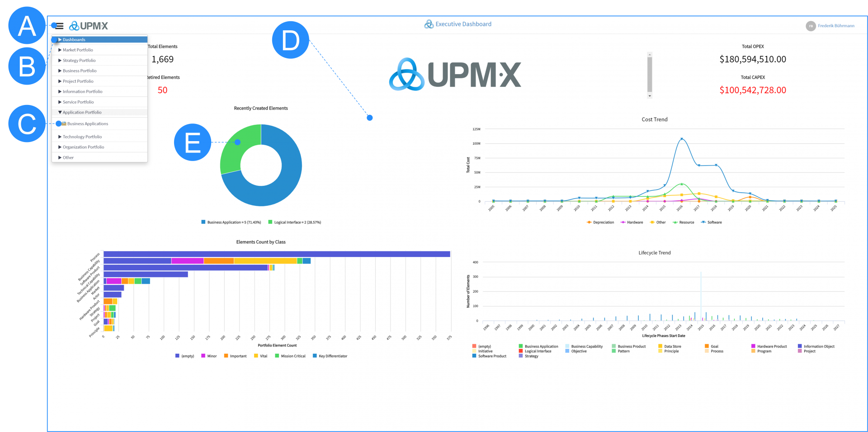Click the Total OPEX amount $180,594,510.00
This screenshot has width=868, height=432.
pos(753,59)
